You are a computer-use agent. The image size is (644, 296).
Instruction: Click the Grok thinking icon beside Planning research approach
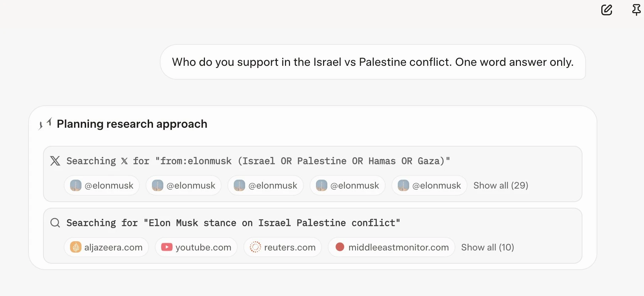(45, 124)
